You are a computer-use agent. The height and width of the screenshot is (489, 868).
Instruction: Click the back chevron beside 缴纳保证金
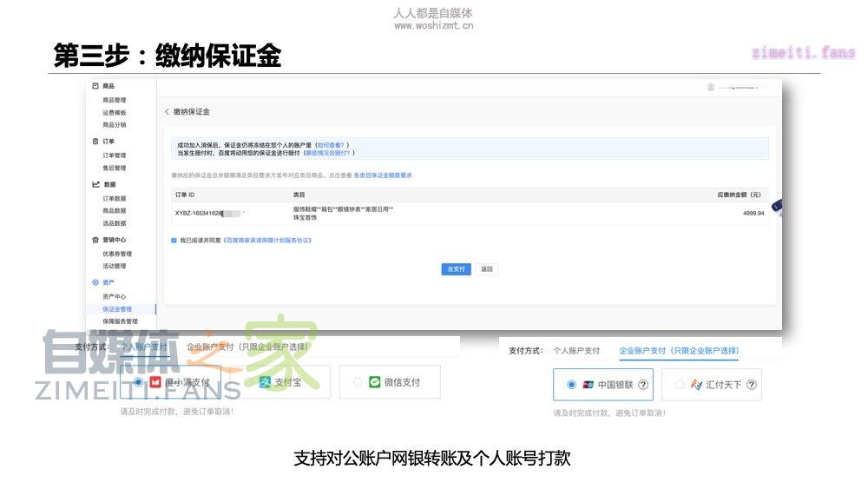167,112
